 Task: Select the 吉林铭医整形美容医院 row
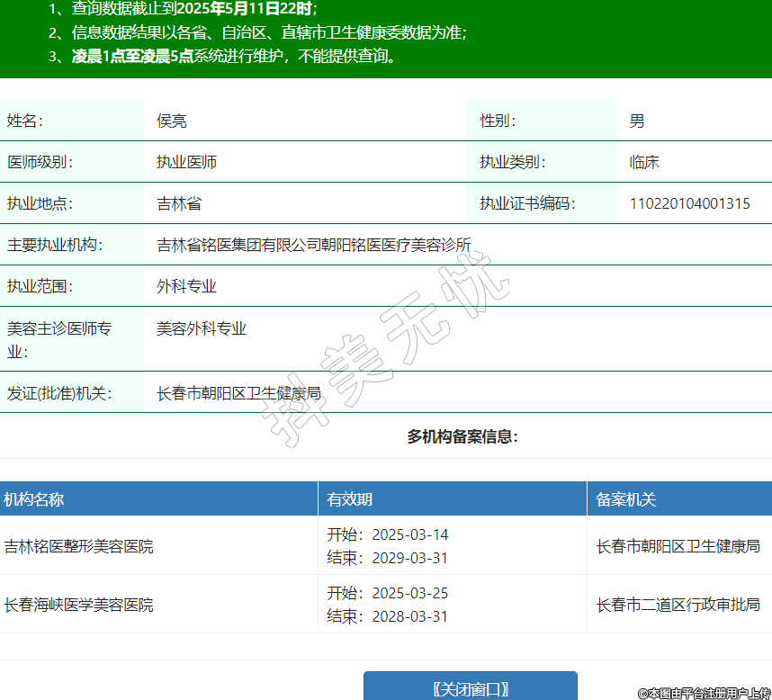pyautogui.click(x=79, y=546)
